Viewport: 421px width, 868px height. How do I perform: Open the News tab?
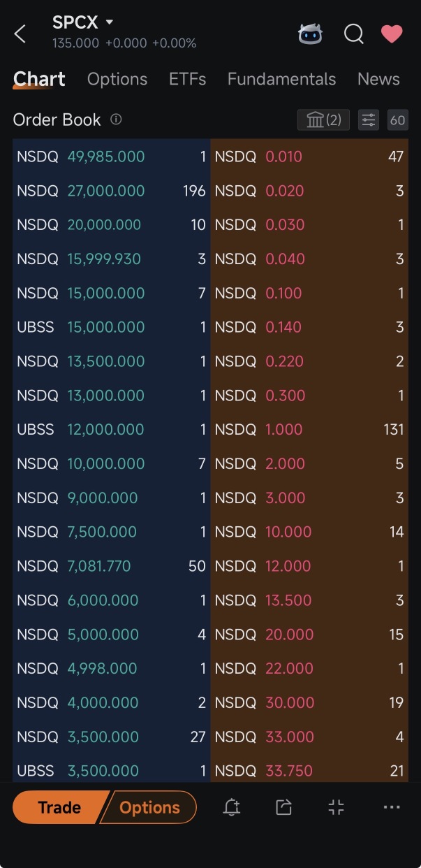(x=378, y=80)
